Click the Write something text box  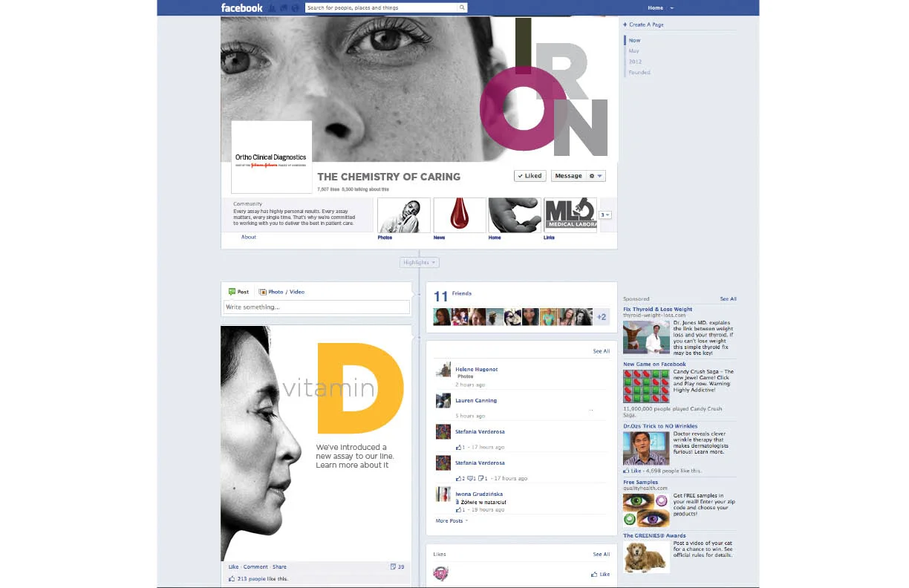click(x=317, y=307)
